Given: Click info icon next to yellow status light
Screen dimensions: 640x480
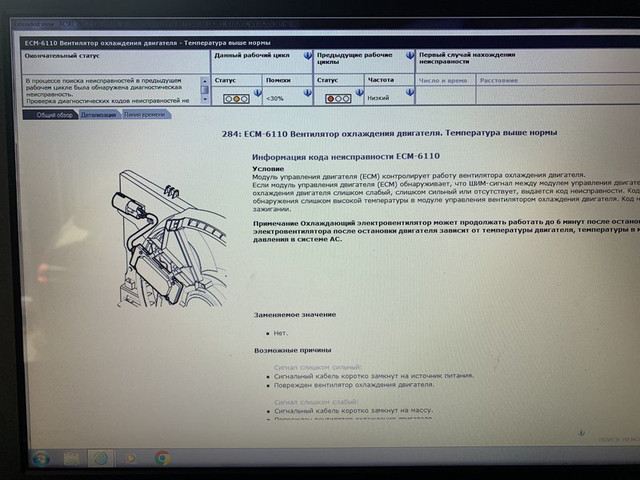Looking at the screenshot, I should point(257,93).
